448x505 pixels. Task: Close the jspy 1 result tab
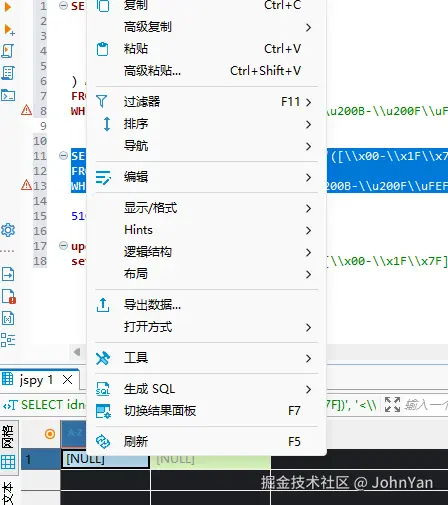(68, 379)
